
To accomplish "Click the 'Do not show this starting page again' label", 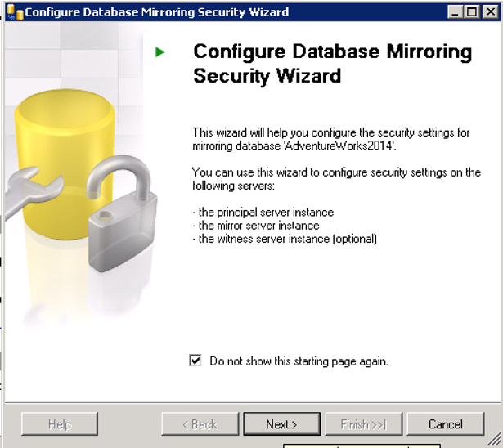I will point(299,361).
